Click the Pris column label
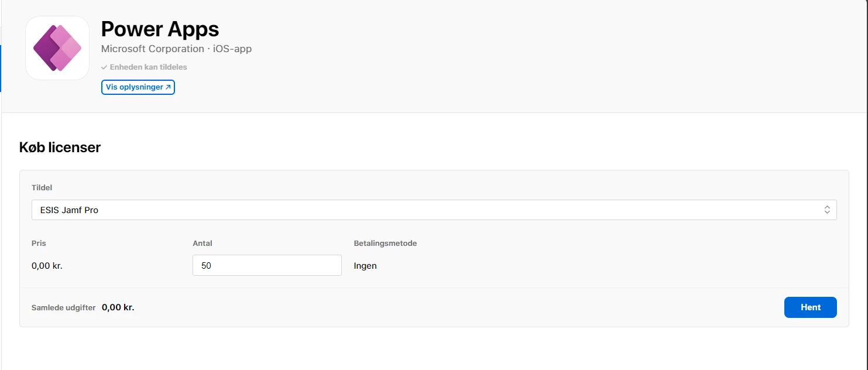Screen dimensions: 868x370 pos(39,244)
